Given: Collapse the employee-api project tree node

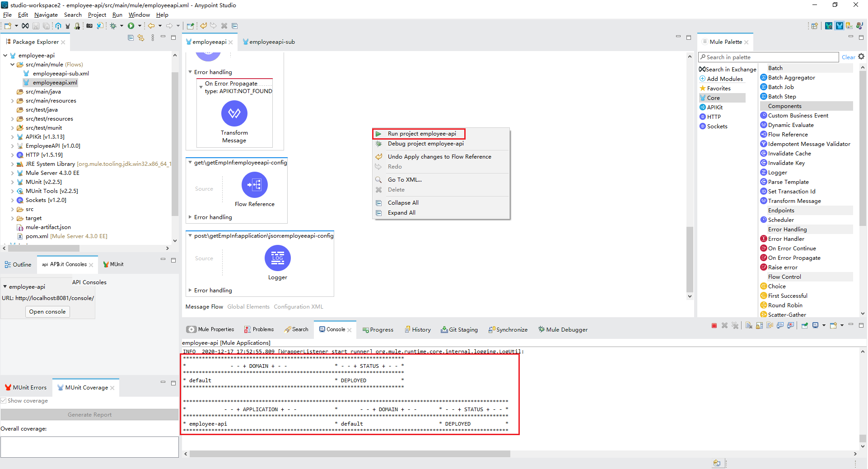Looking at the screenshot, I should [5, 56].
